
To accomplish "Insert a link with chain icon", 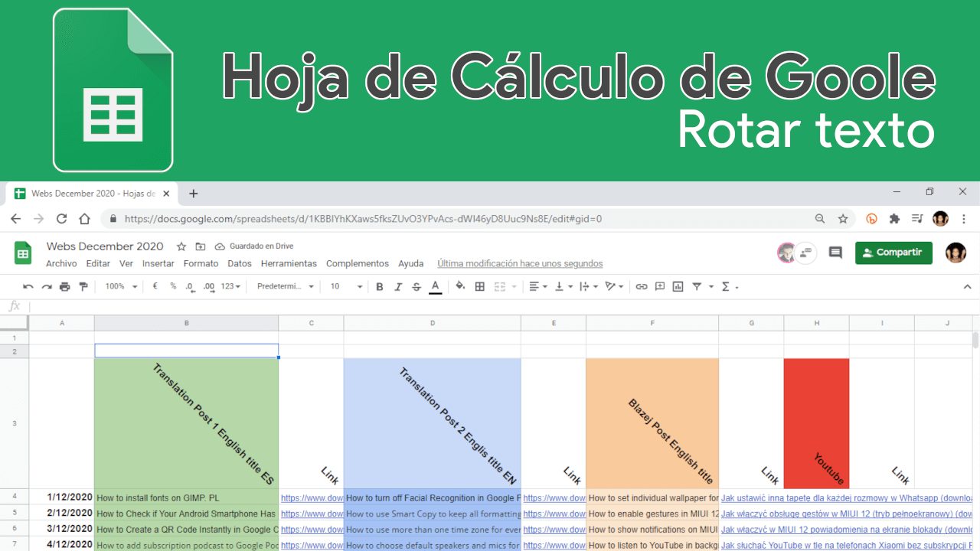I will pos(642,286).
